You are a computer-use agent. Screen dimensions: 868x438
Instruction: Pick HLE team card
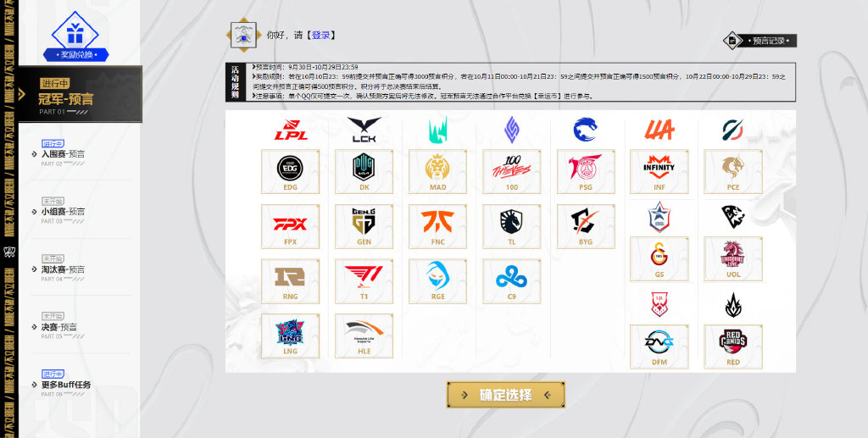pyautogui.click(x=364, y=335)
